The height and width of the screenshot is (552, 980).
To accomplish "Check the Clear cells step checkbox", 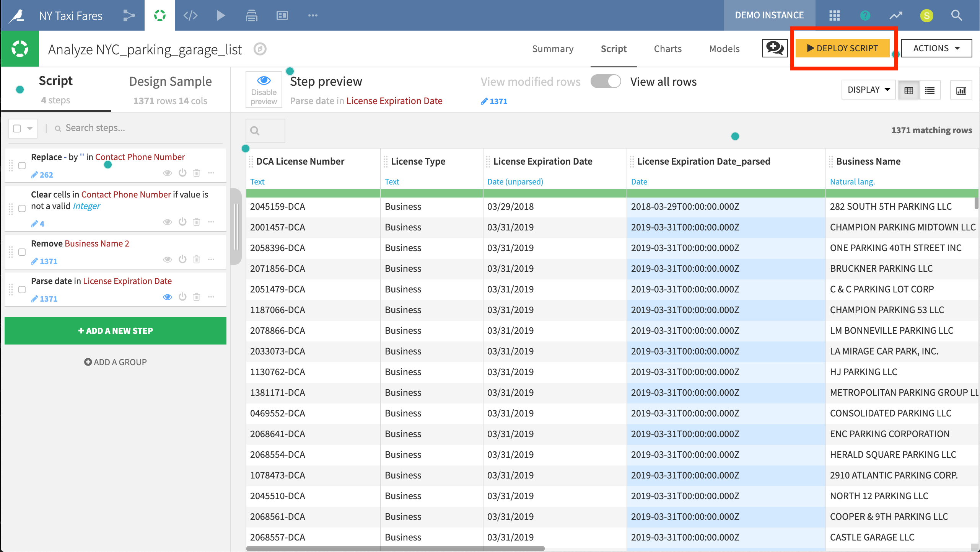I will click(x=22, y=208).
